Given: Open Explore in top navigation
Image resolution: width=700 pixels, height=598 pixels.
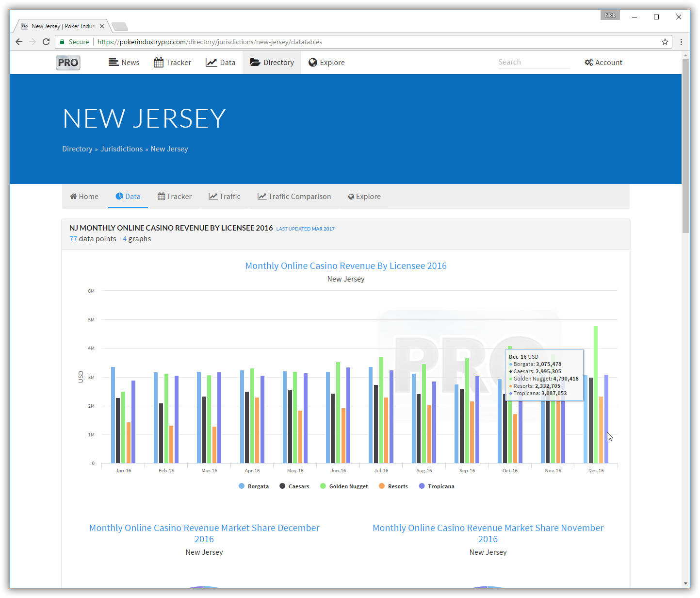Looking at the screenshot, I should tap(326, 63).
